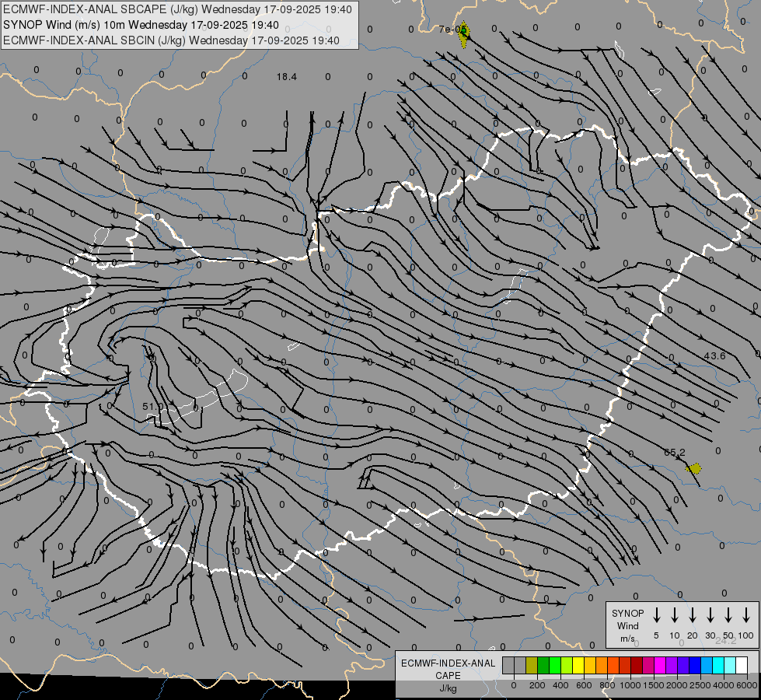The image size is (761, 700).
Task: Pick the 100 m/s wind legend arrow
Action: 746,615
